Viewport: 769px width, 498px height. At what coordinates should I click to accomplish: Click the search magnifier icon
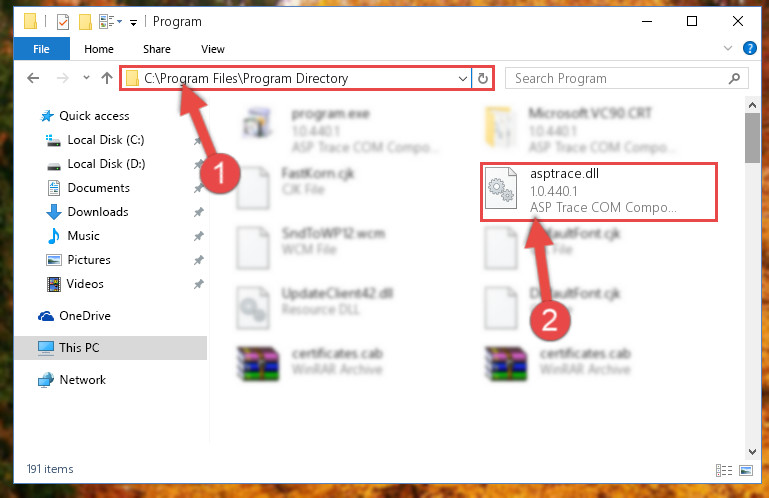coord(734,79)
